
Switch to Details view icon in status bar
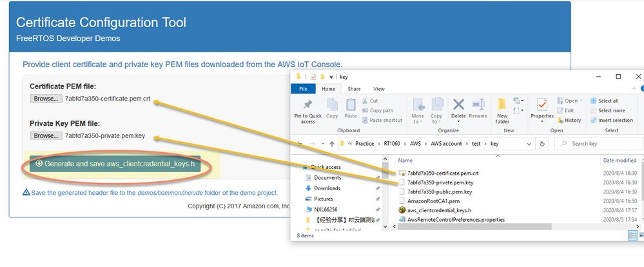point(632,236)
